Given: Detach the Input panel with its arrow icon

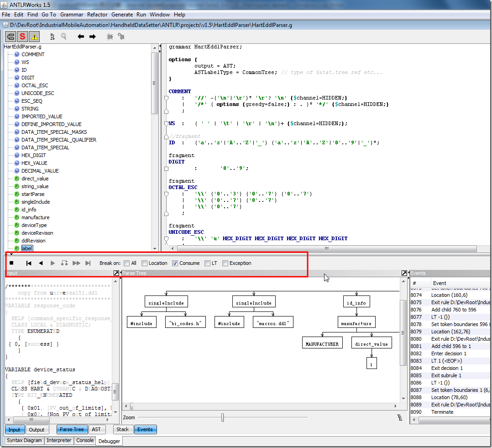Looking at the screenshot, I should (116, 273).
